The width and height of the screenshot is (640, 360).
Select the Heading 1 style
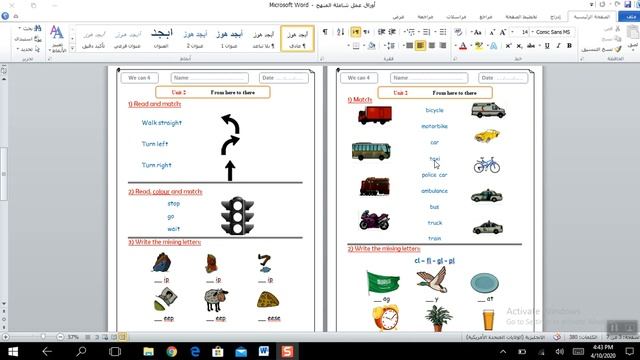coord(229,38)
